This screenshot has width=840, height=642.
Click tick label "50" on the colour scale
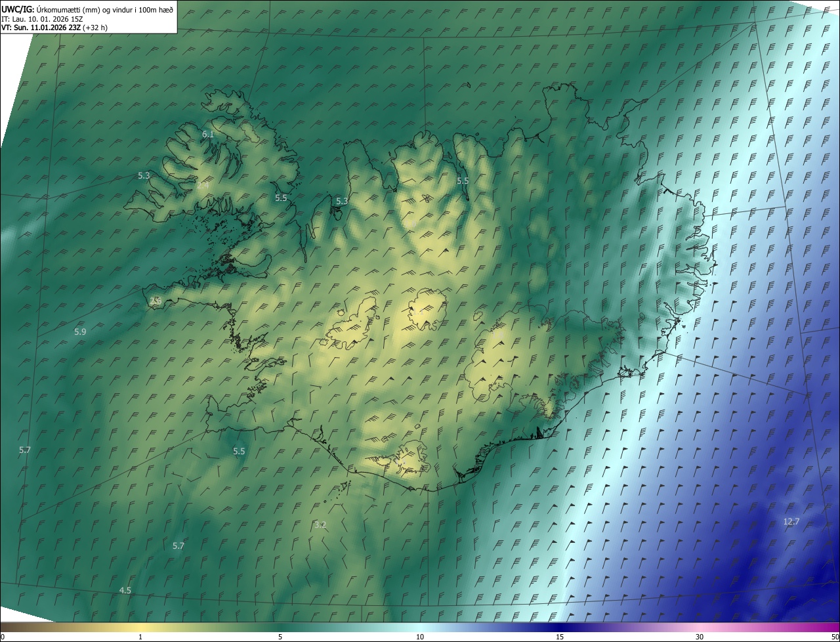pos(835,637)
